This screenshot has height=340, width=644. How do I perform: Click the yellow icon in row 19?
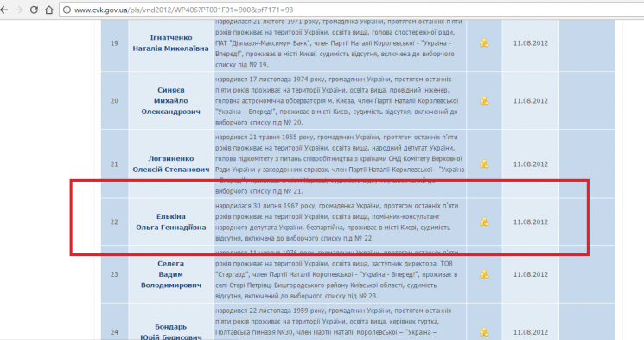point(484,42)
